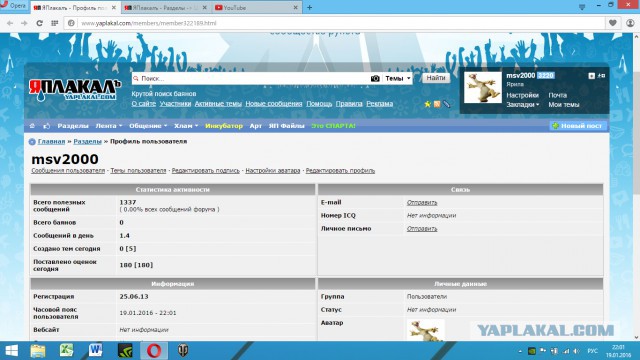This screenshot has width=640, height=360.
Task: Follow the 'Разделы' breadcrumb link
Action: pyautogui.click(x=87, y=141)
